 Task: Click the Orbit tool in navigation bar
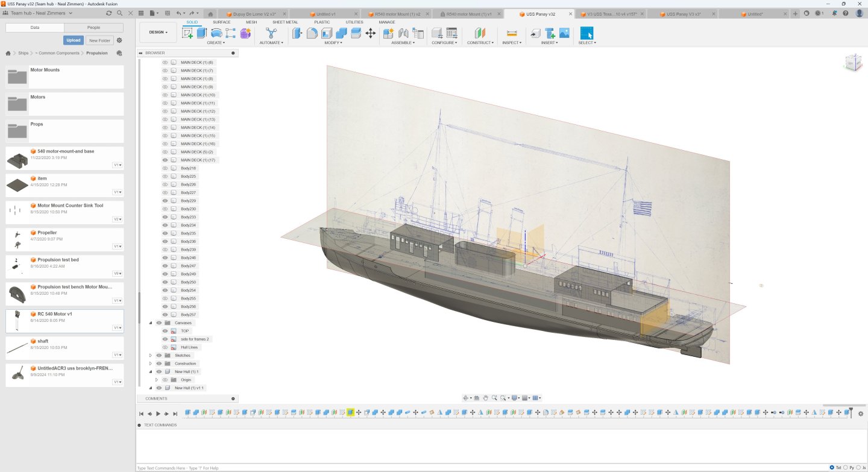[465, 398]
